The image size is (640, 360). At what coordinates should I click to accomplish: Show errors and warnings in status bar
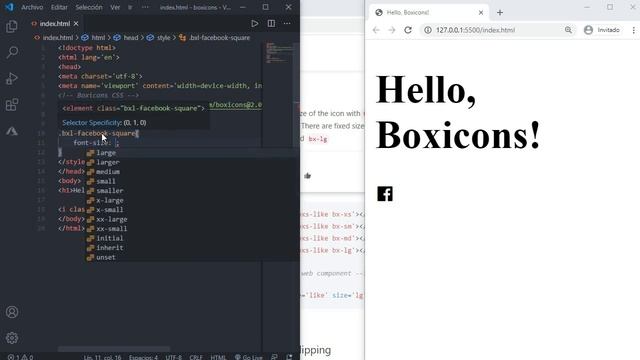pyautogui.click(x=20, y=357)
